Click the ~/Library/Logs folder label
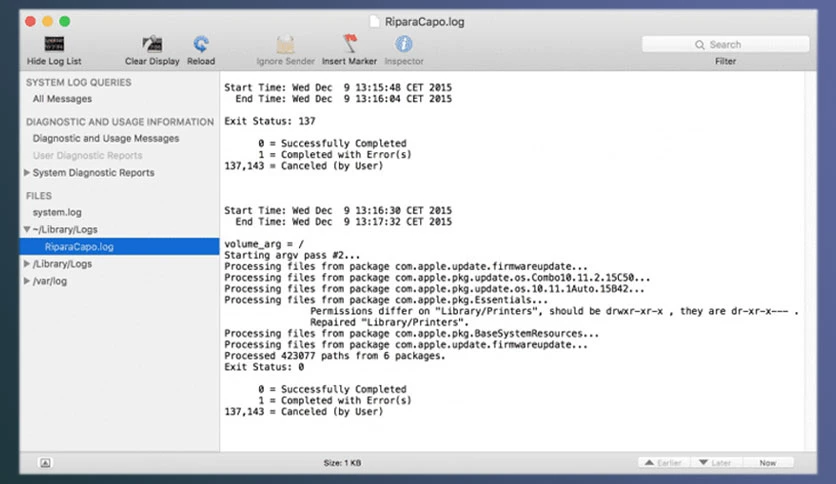Viewport: 836px width, 484px height. 65,229
